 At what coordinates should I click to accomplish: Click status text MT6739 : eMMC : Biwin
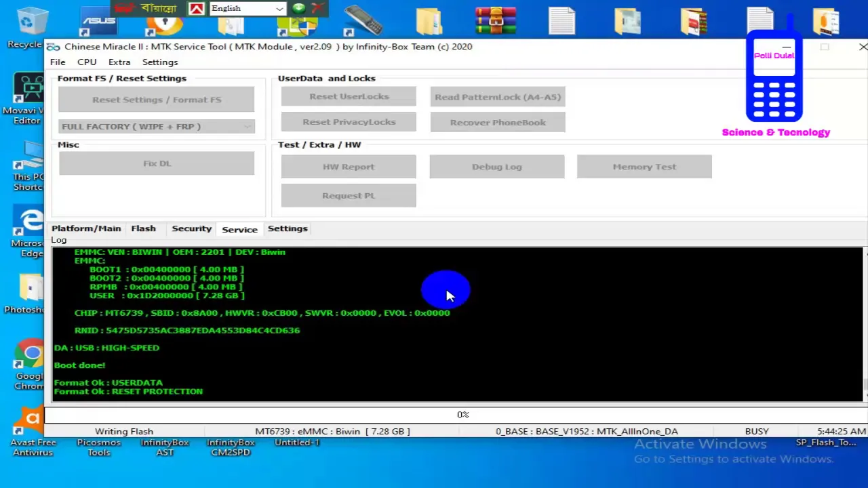click(332, 431)
